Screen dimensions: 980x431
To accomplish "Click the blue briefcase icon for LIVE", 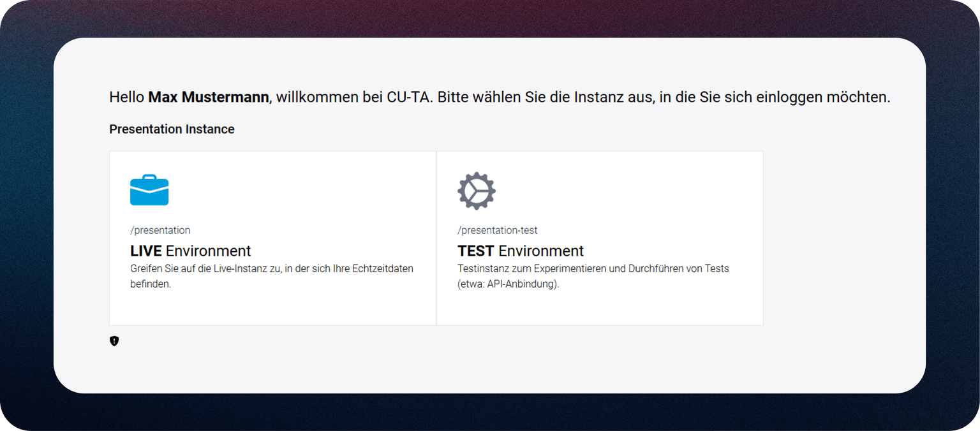I will click(x=149, y=190).
